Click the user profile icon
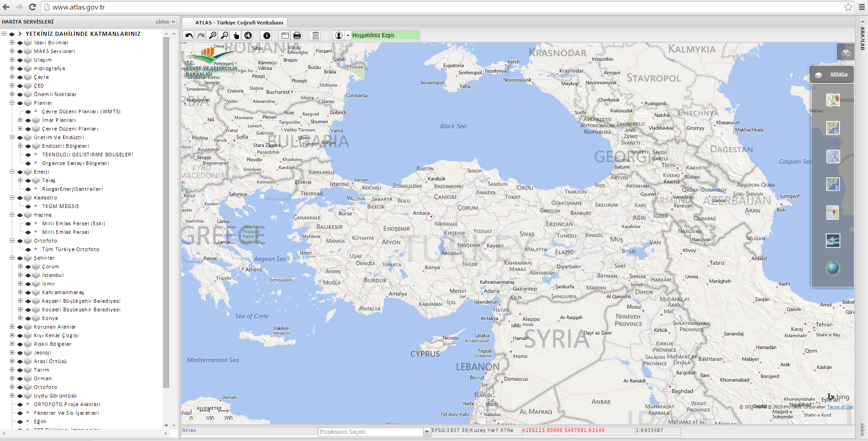This screenshot has height=441, width=868. coord(339,35)
